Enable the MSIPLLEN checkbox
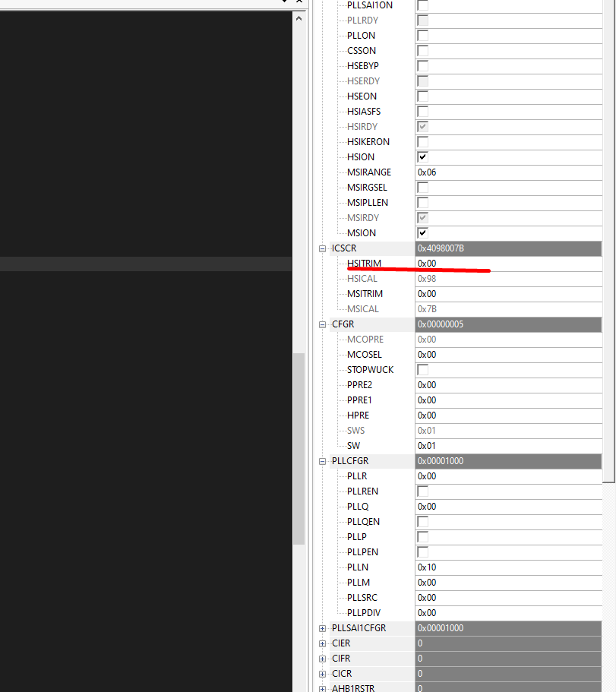 (423, 203)
